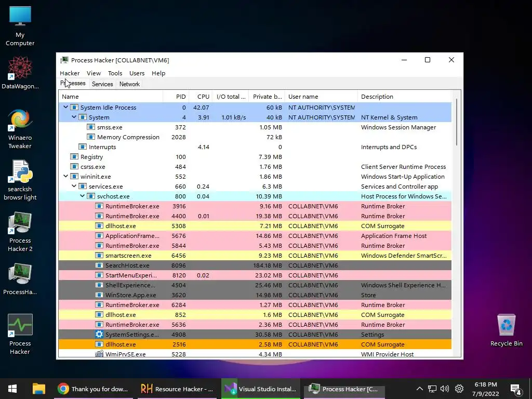Switch to the Chrome taskbar window

coord(93,389)
